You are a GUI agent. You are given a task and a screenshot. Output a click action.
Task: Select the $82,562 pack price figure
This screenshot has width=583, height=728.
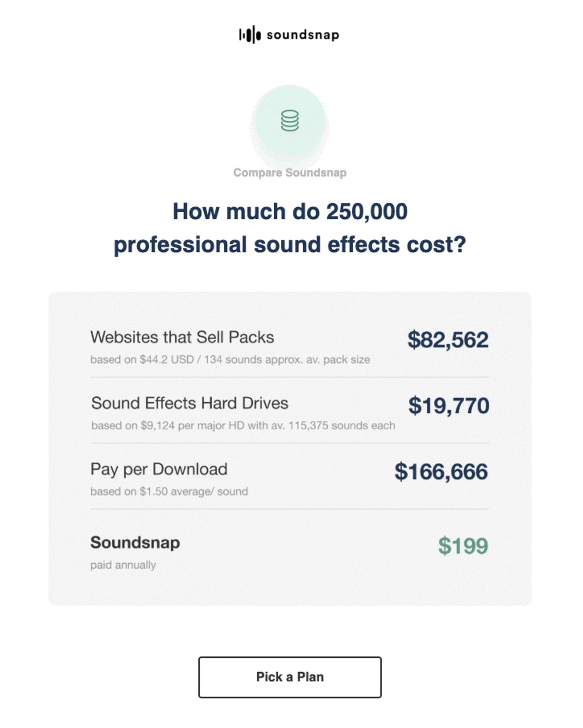point(450,339)
